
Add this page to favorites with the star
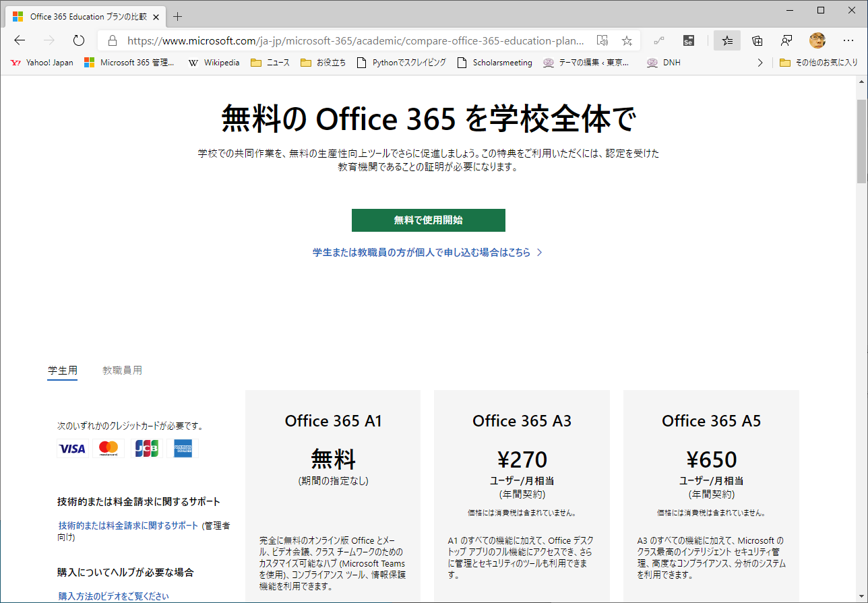point(627,40)
